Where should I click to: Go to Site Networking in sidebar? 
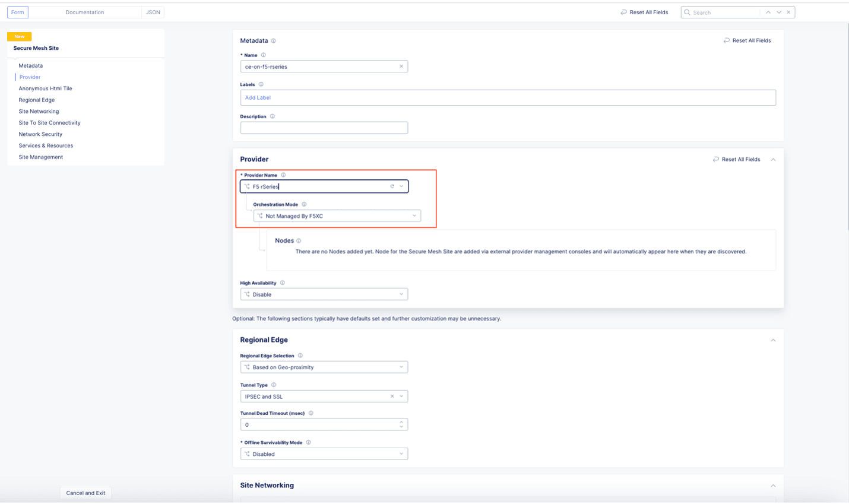coord(39,112)
